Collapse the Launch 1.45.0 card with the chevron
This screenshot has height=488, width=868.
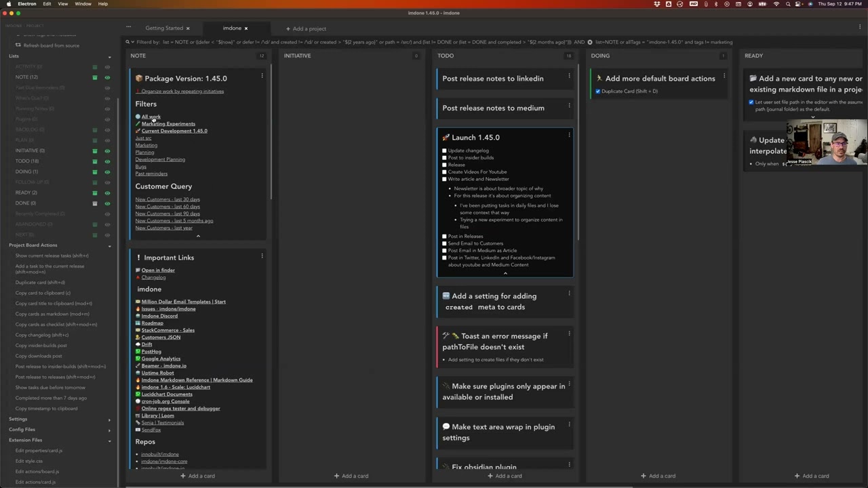(x=505, y=273)
